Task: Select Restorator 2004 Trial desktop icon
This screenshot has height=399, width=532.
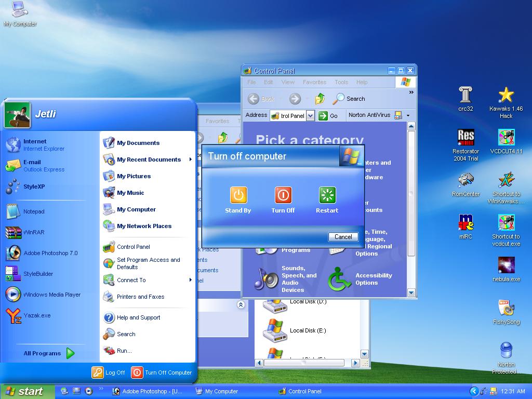Action: (465, 145)
